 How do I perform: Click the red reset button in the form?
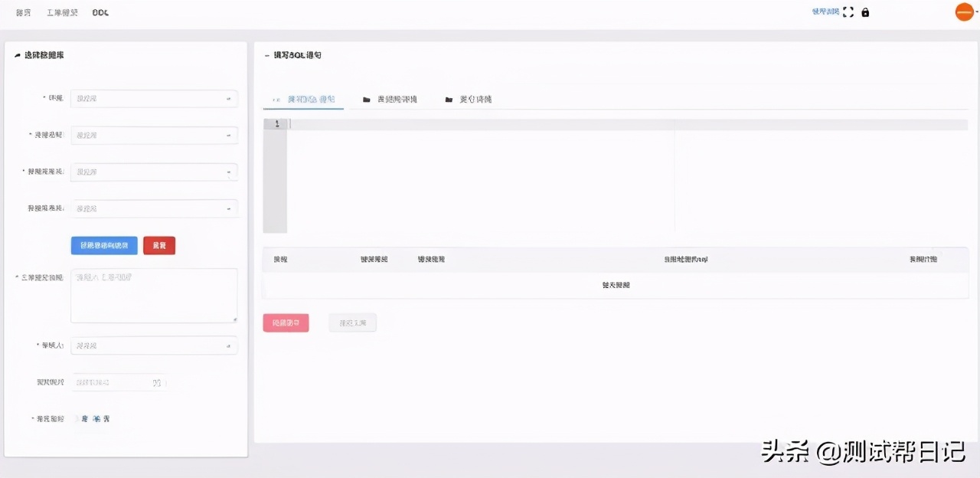point(159,245)
